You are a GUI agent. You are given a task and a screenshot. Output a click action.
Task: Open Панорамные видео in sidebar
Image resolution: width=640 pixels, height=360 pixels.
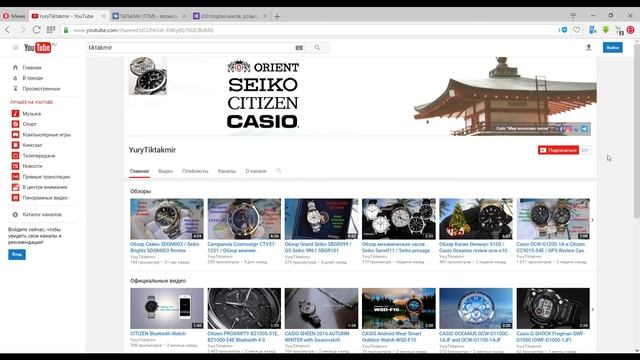pyautogui.click(x=45, y=198)
